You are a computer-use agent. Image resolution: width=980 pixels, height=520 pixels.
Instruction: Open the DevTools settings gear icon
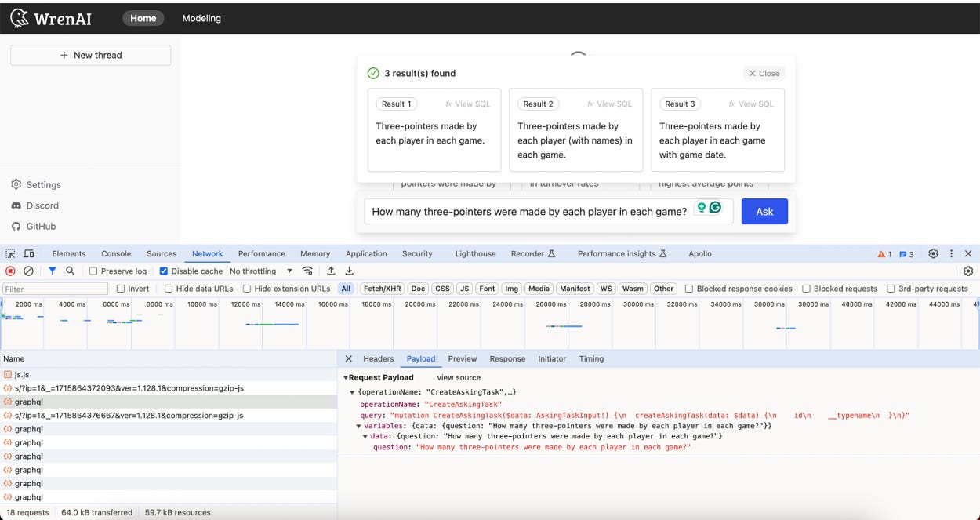(933, 253)
